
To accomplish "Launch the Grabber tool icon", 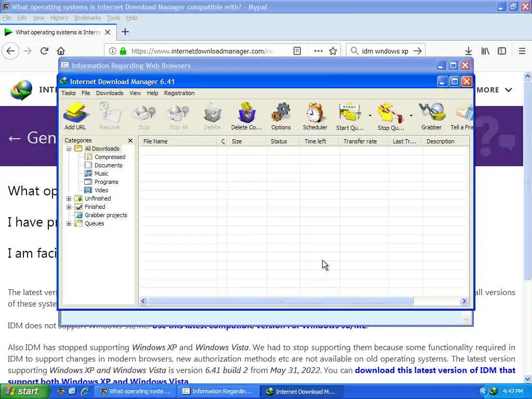I will 432,116.
